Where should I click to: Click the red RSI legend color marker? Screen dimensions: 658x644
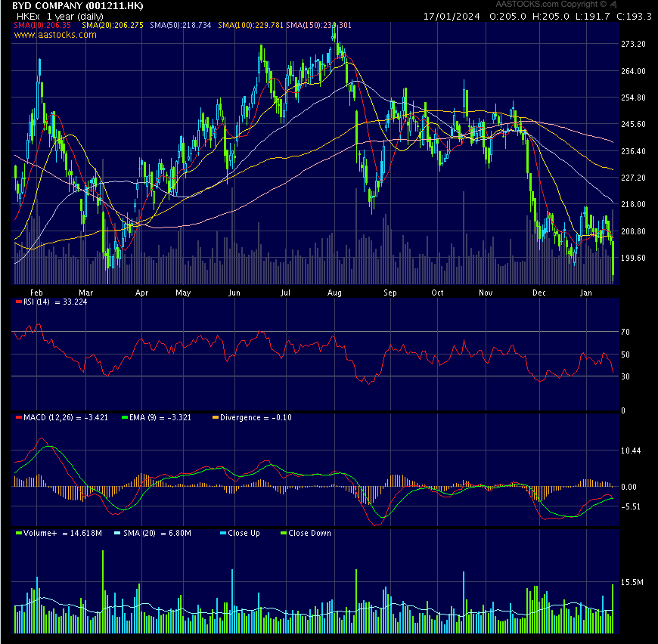click(x=18, y=302)
